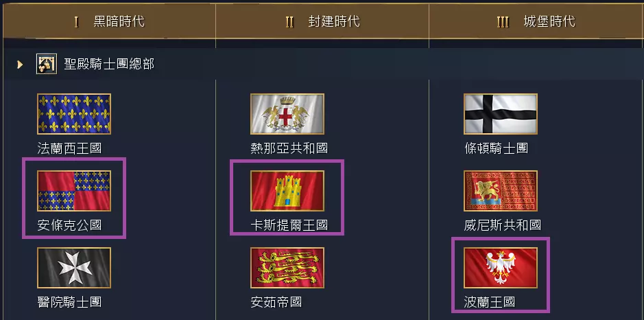
Task: Click the 波蘭王國 name label
Action: (490, 302)
